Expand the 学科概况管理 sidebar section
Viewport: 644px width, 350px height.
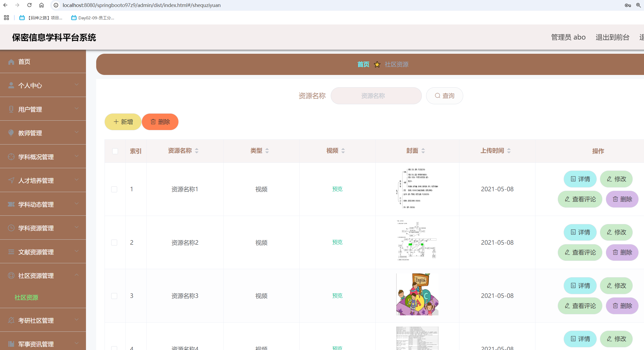click(77, 156)
